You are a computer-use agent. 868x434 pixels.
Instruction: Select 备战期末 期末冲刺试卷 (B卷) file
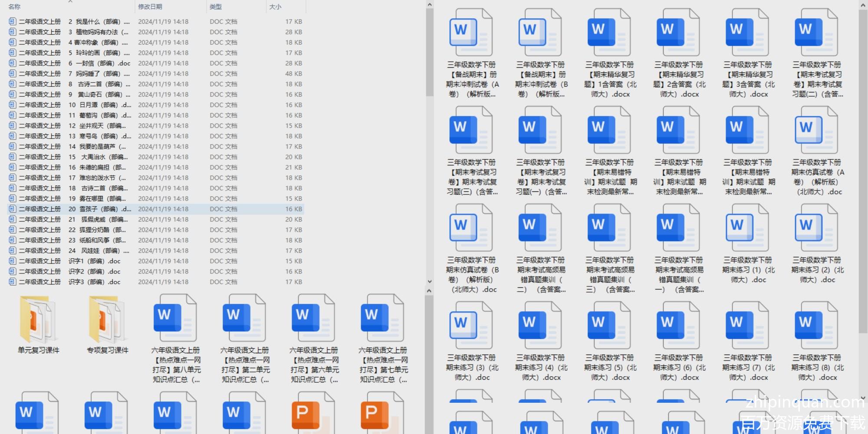(x=540, y=33)
